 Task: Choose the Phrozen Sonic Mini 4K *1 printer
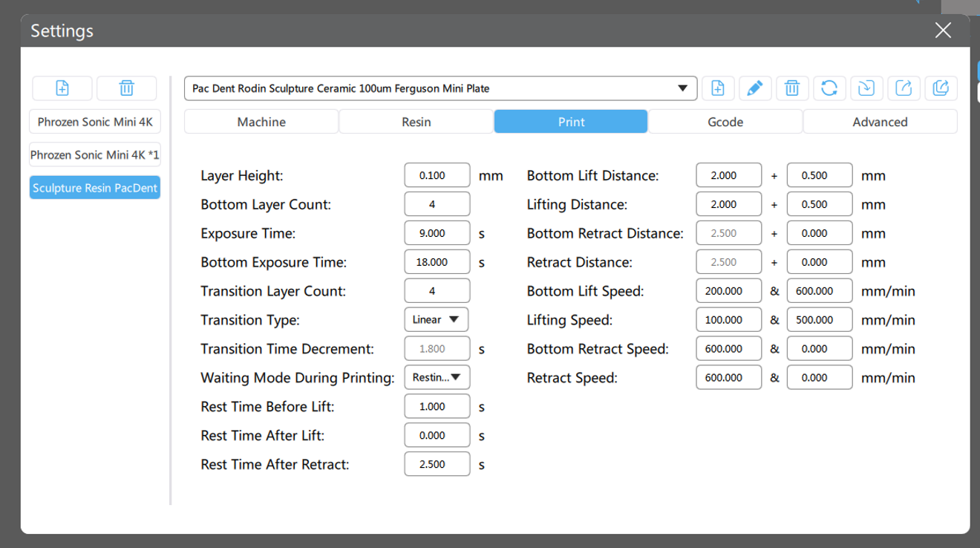click(95, 155)
